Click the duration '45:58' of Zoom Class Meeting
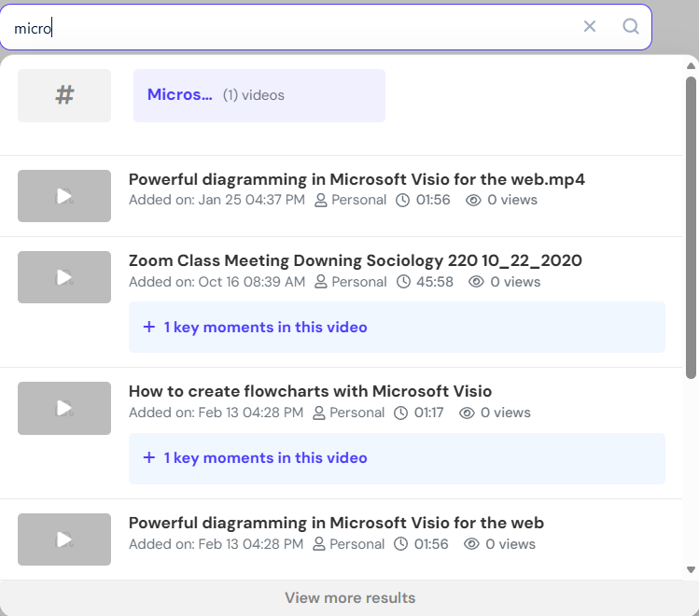 coord(435,282)
